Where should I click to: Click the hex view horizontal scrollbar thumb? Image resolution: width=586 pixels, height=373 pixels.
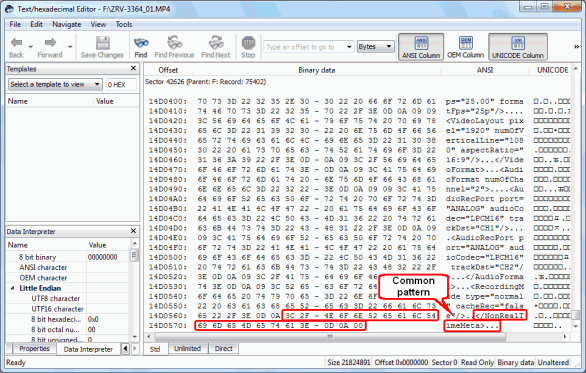tap(330, 337)
